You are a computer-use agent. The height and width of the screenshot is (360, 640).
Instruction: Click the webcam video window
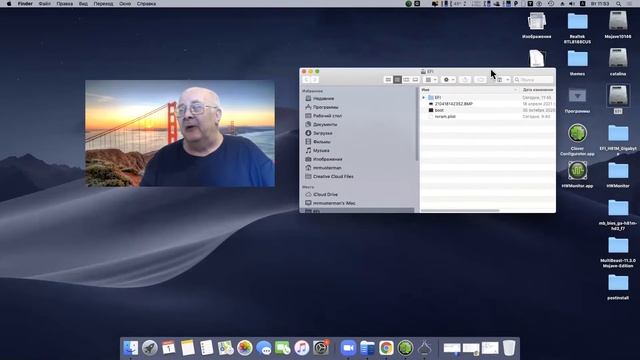[x=180, y=133]
